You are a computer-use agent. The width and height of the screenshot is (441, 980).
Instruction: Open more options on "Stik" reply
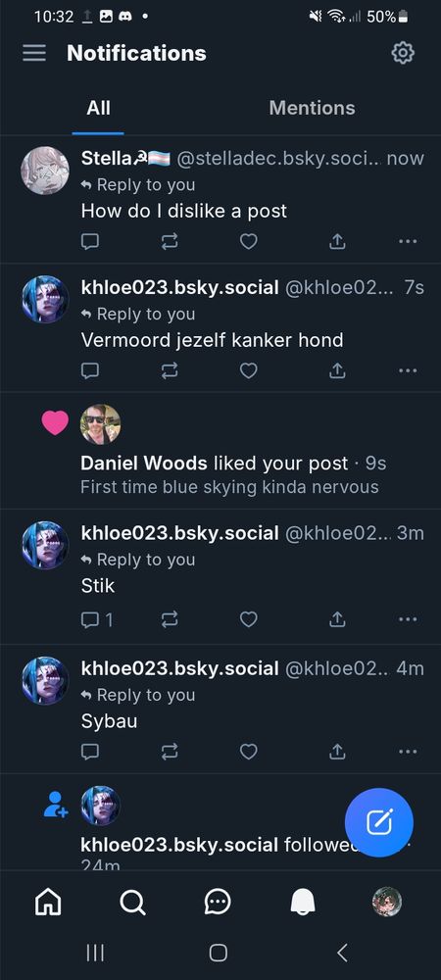(x=408, y=619)
